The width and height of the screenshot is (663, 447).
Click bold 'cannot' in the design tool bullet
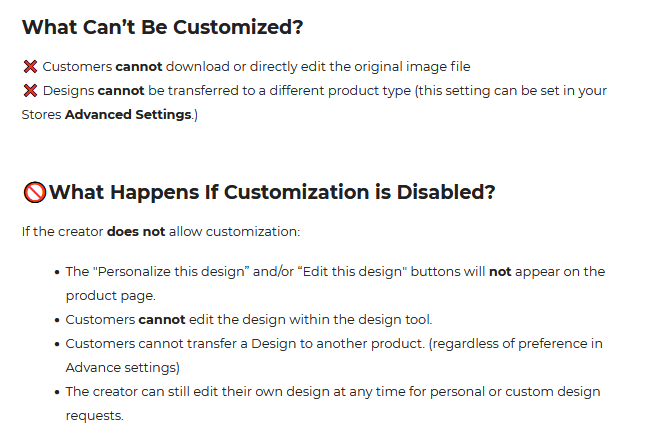pos(162,319)
